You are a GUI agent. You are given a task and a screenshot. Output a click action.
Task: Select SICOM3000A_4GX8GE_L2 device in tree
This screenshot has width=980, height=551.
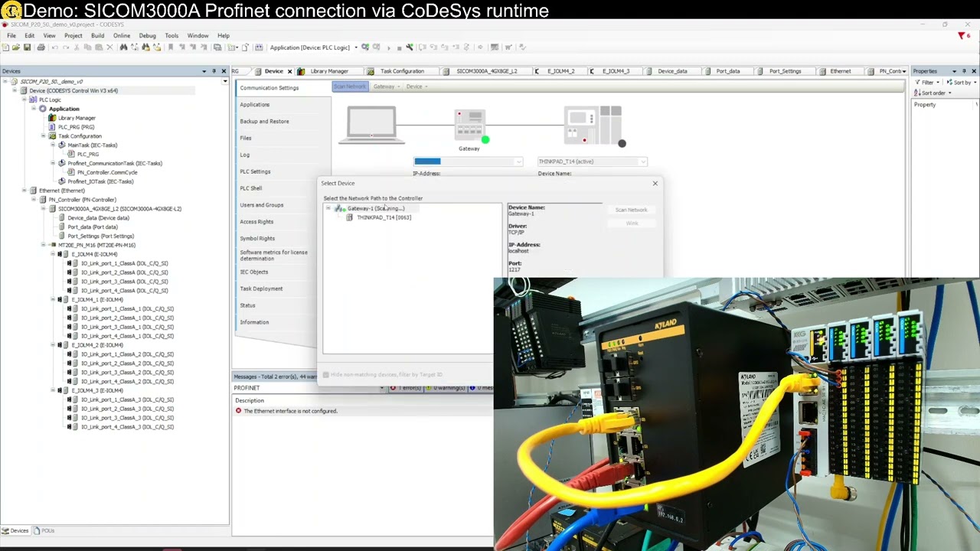tap(119, 209)
